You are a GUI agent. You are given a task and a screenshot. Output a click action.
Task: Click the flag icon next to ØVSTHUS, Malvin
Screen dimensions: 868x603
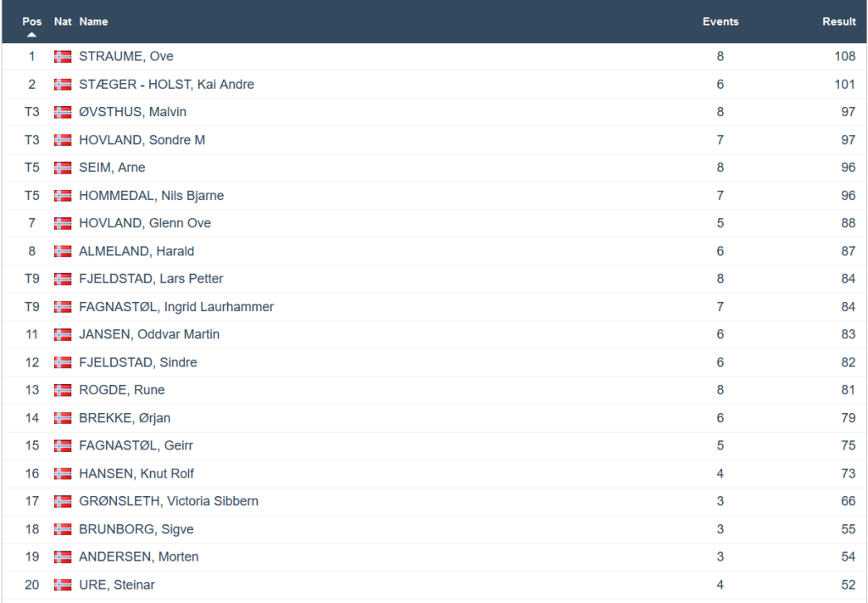click(x=63, y=112)
